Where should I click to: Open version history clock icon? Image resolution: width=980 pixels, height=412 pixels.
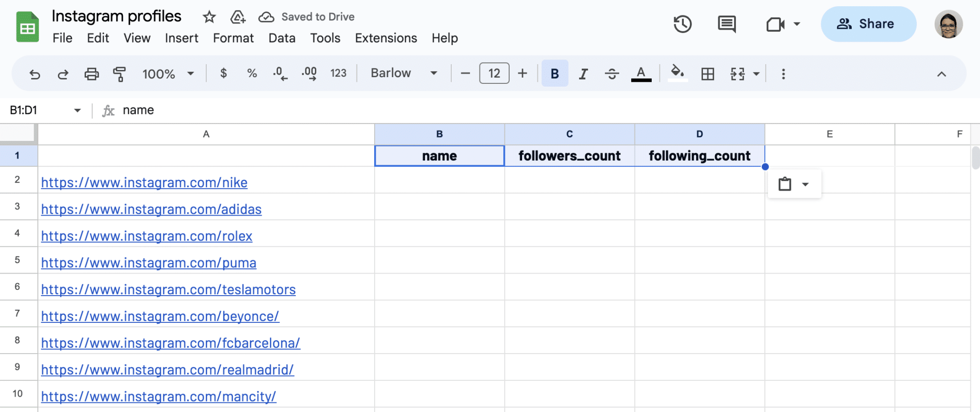point(682,24)
